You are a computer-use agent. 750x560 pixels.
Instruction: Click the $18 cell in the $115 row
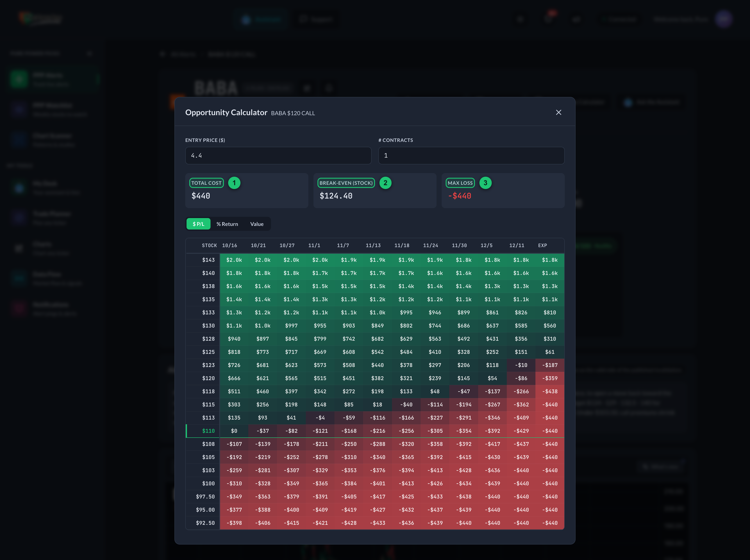click(x=377, y=405)
